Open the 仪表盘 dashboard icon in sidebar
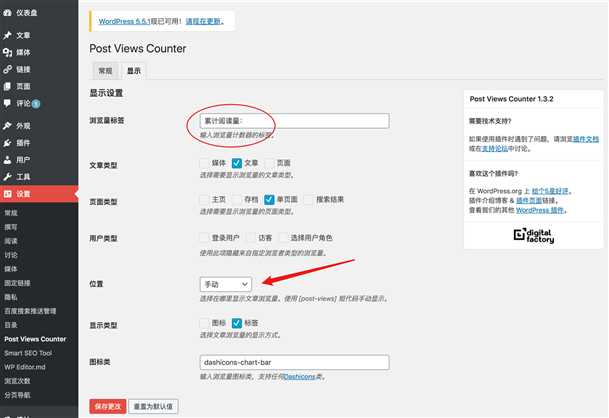Viewport: 609px width, 418px height. (7, 13)
